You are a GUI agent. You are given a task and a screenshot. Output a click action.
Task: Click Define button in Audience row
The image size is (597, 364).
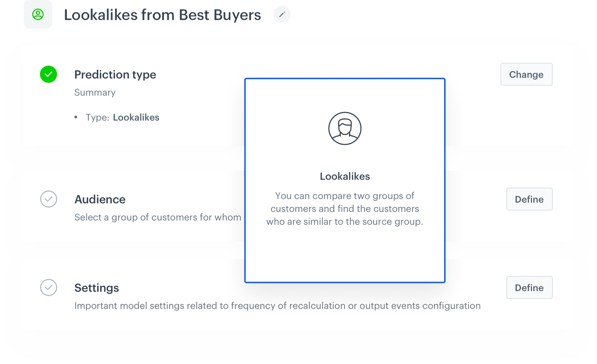point(529,199)
